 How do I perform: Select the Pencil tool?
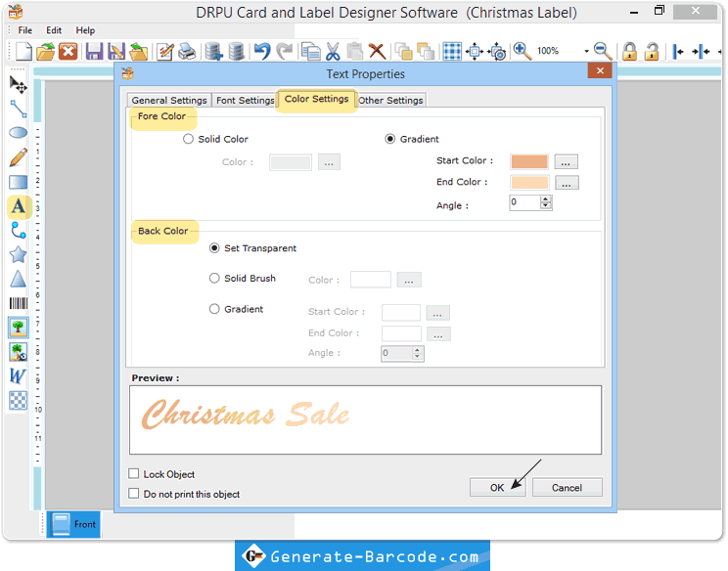click(x=19, y=157)
